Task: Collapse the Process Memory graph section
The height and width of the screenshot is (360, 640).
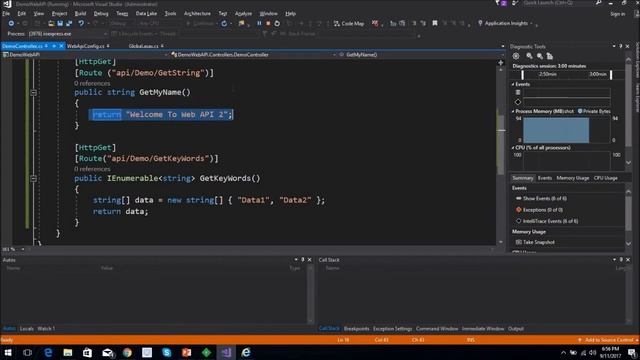Action: click(x=513, y=111)
